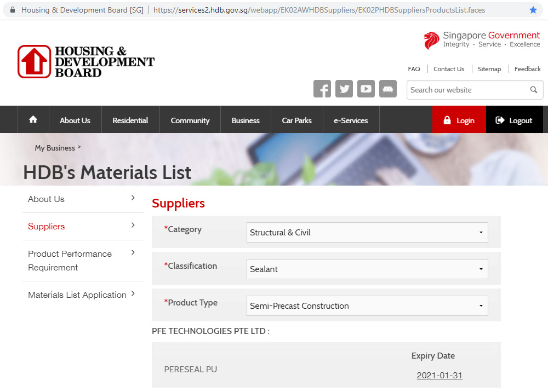Click the red Login button
The height and width of the screenshot is (392, 548).
click(459, 120)
